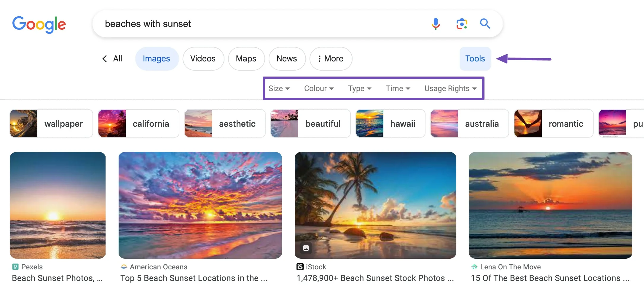Click the Lena On The Move favicon
Screen dimensions: 644x286
474,267
